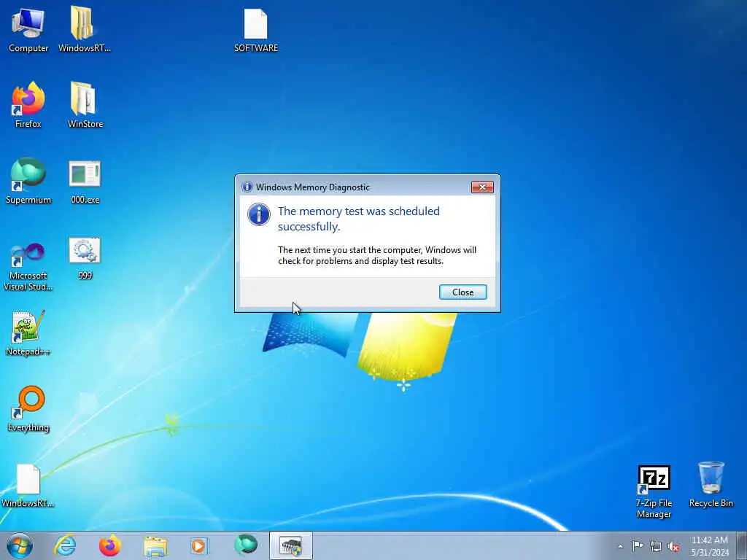Select the WindowsRT folder icon
The height and width of the screenshot is (560, 747).
85,29
